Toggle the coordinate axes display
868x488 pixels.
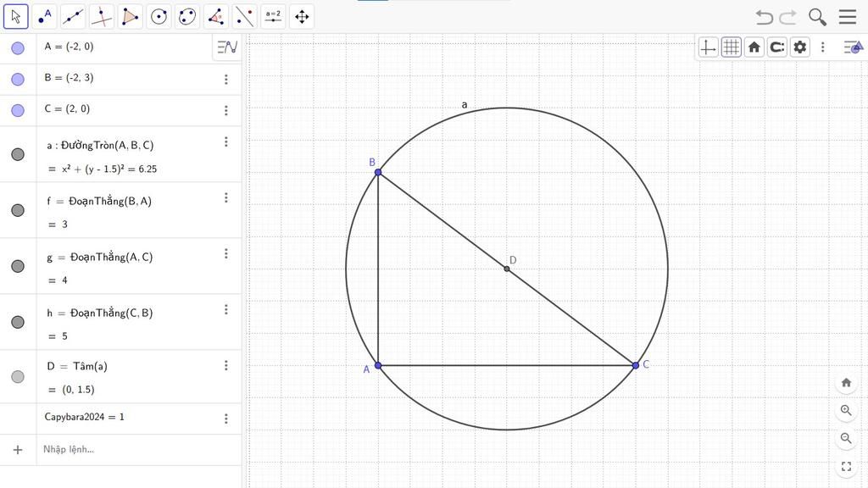(x=708, y=47)
